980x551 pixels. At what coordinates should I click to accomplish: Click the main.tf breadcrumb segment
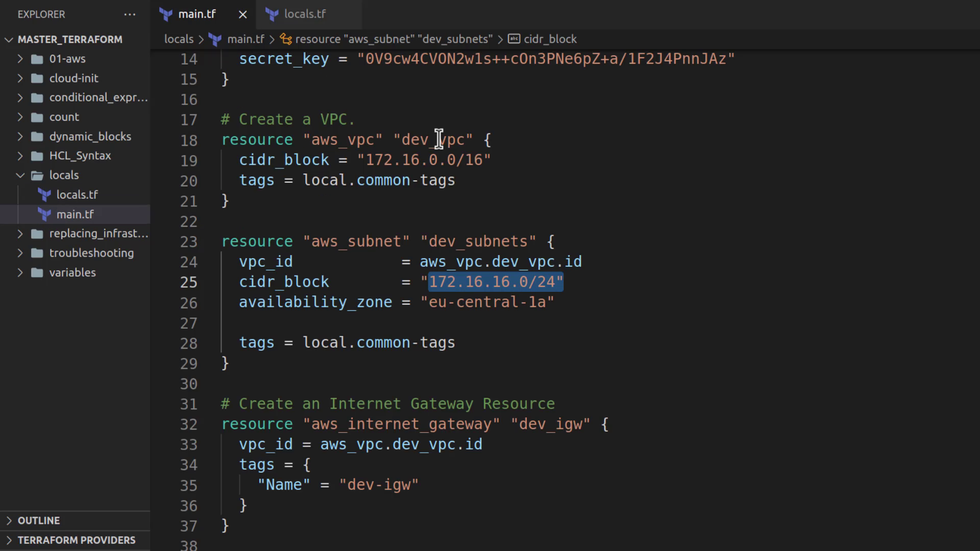coord(246,39)
